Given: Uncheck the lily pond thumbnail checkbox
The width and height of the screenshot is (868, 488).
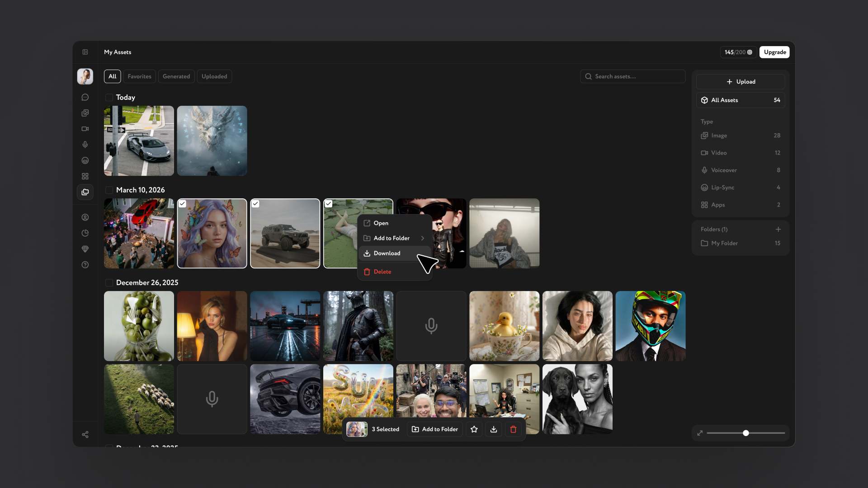Looking at the screenshot, I should click(329, 204).
